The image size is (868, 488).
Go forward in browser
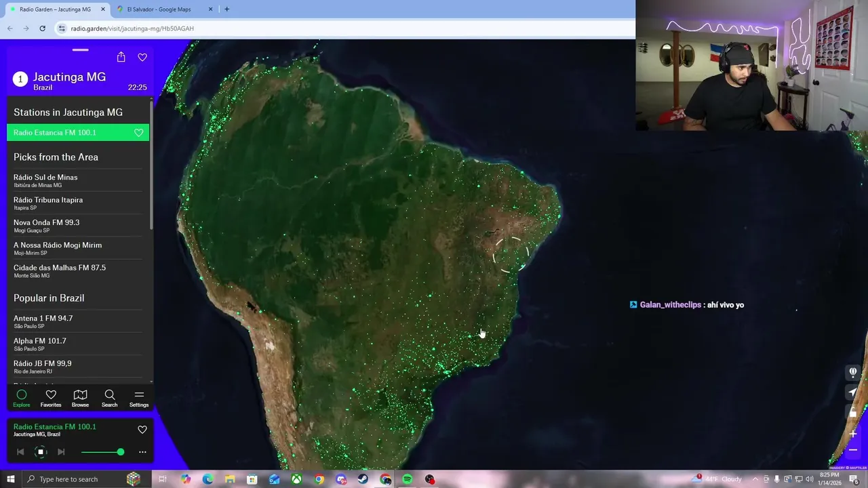26,28
